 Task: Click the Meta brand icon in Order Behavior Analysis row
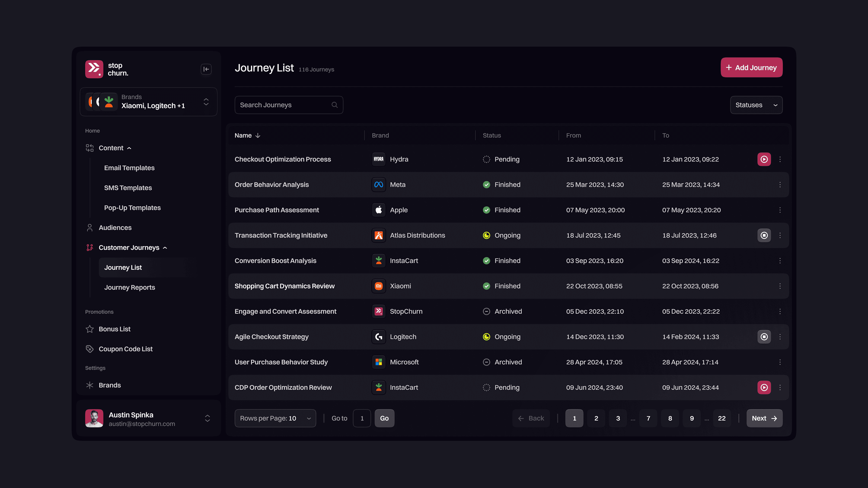[378, 185]
